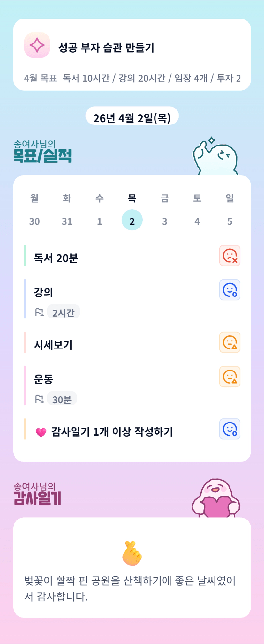
Task: Click flag icon beside 30분
Action: [x=39, y=399]
